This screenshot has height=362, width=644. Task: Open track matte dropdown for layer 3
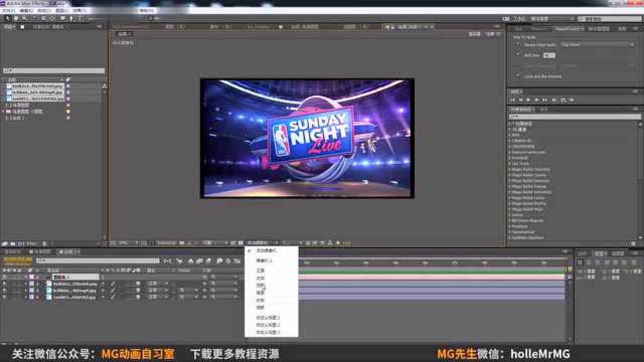point(188,290)
